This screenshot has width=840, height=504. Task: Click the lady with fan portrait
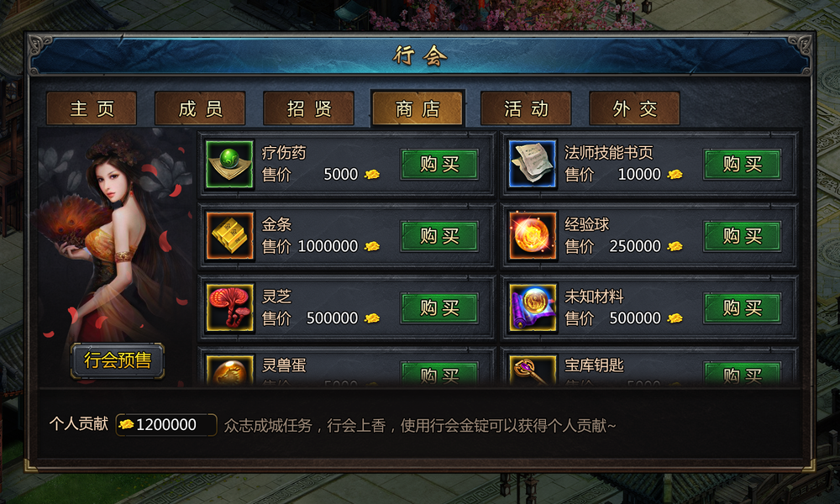coord(115,236)
